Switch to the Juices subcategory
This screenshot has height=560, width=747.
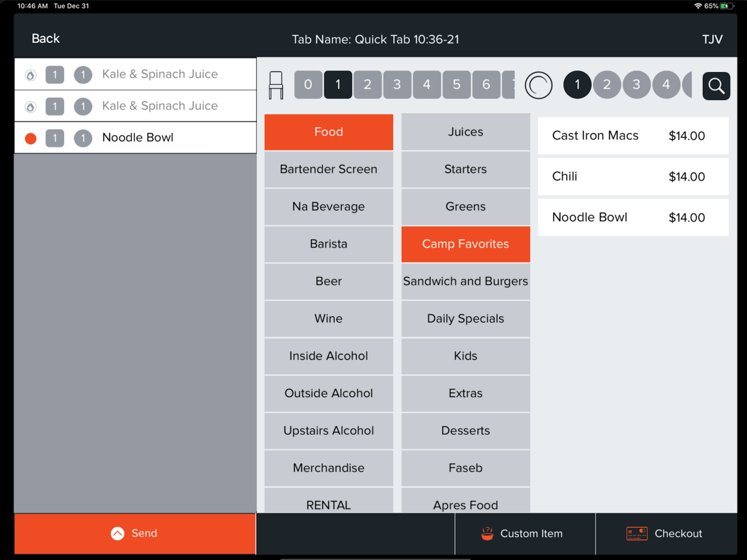tap(465, 132)
